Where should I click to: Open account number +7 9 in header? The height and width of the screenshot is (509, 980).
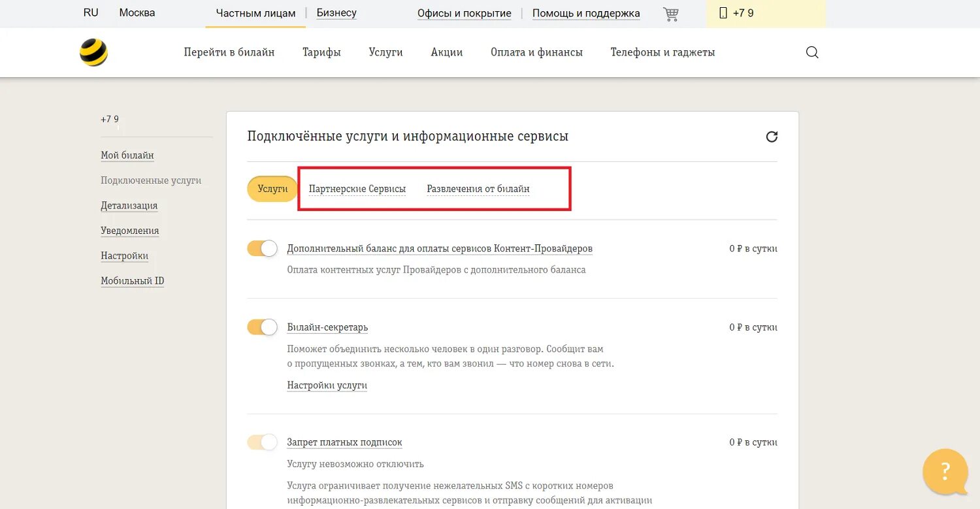743,13
